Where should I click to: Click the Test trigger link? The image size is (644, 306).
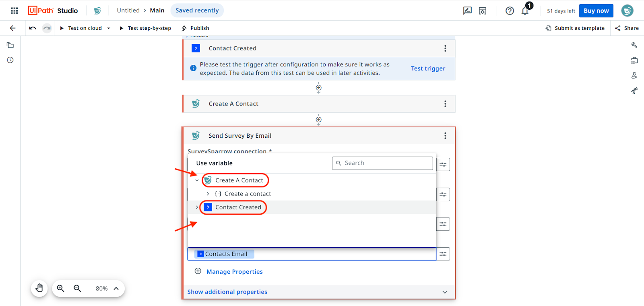click(x=428, y=68)
